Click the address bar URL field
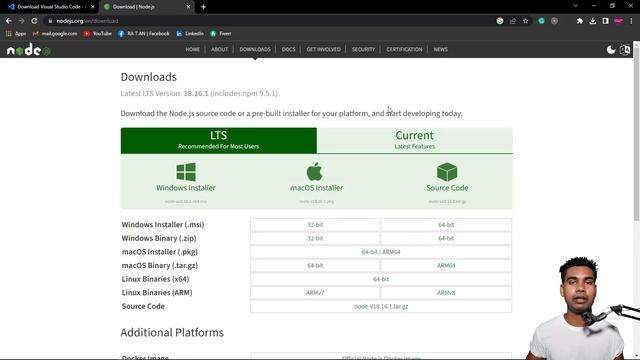640x360 pixels. (x=269, y=21)
